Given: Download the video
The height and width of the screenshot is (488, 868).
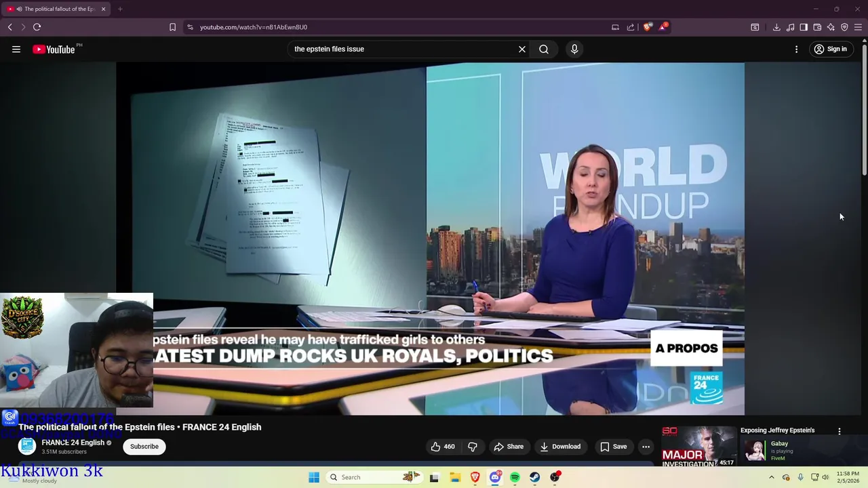Looking at the screenshot, I should 560,447.
